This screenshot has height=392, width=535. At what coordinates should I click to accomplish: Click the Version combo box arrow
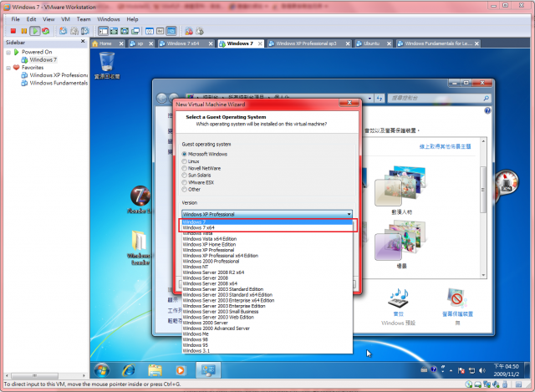(349, 214)
